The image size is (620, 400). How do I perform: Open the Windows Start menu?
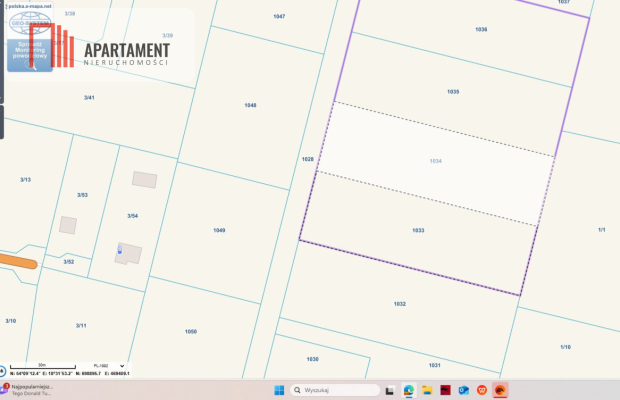tap(278, 390)
